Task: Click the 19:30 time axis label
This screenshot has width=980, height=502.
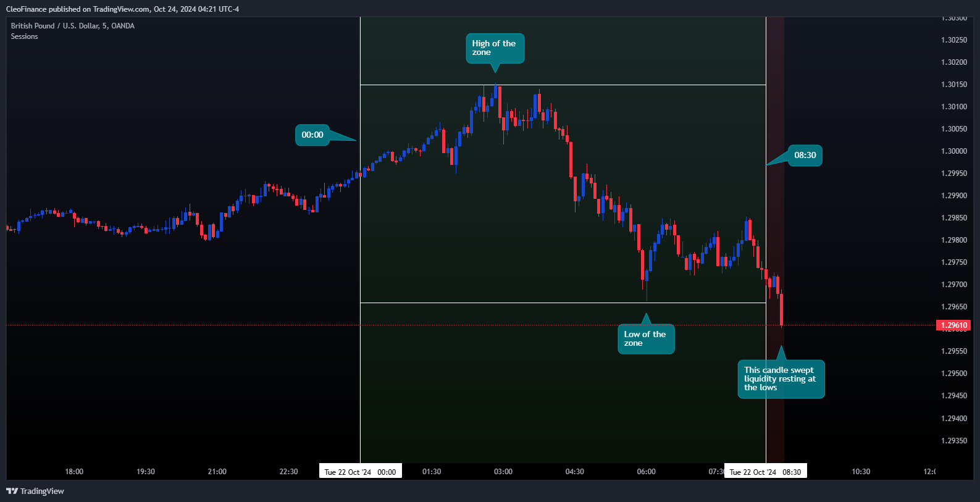Action: click(x=146, y=472)
